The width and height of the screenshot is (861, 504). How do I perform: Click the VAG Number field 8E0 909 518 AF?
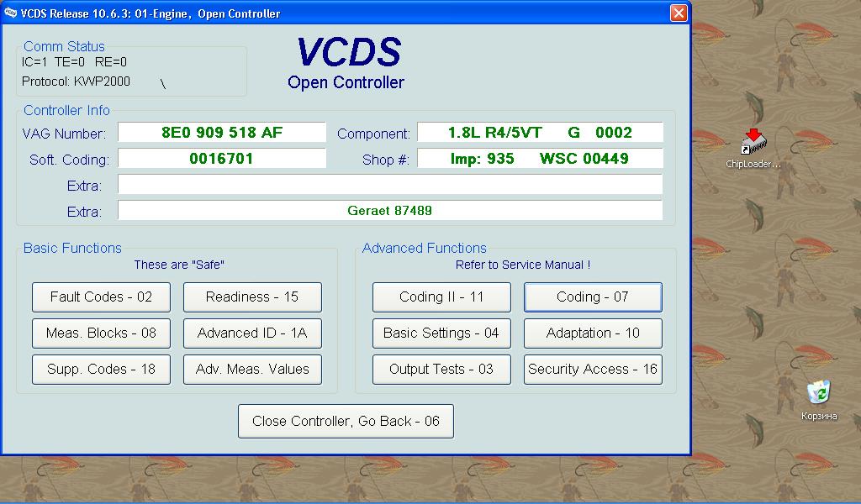point(222,132)
